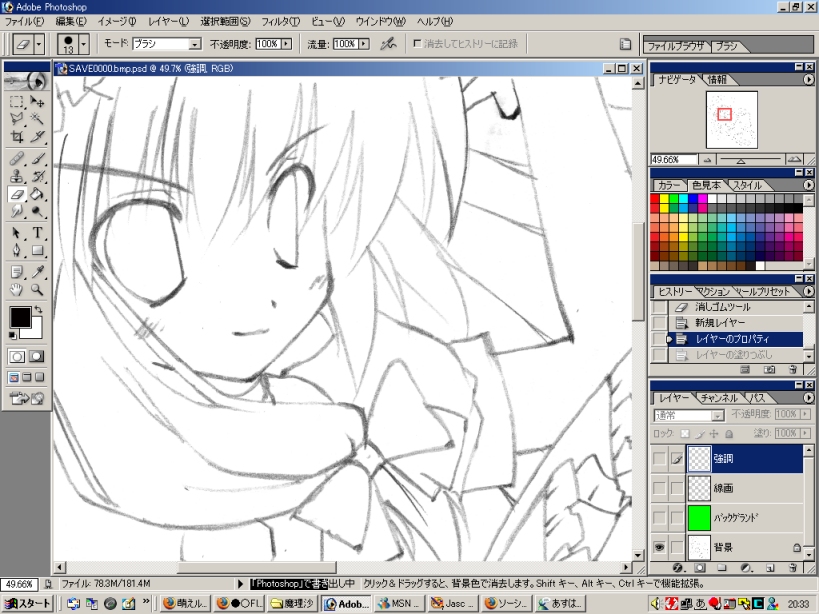This screenshot has height=614, width=819.
Task: Show the バックグランド layer visibility
Action: [x=659, y=517]
